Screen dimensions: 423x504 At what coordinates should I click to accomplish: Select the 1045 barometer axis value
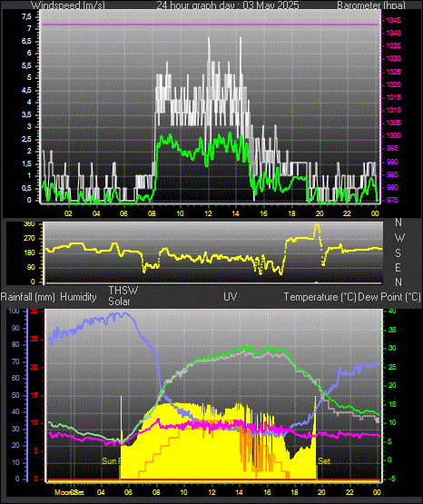[x=393, y=20]
